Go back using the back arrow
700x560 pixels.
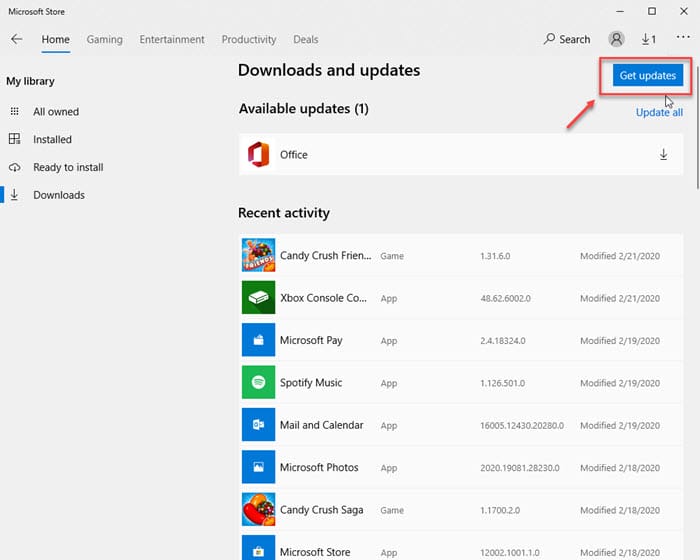[x=17, y=39]
